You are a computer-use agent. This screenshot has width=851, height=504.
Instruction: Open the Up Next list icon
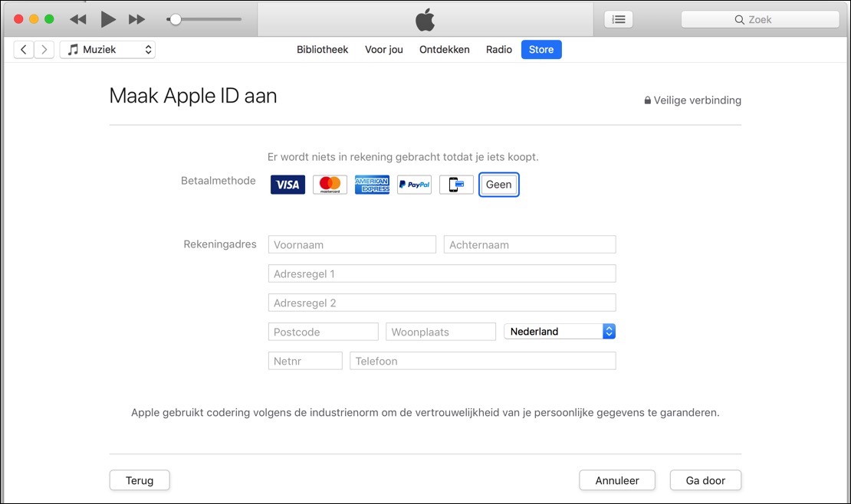[618, 19]
